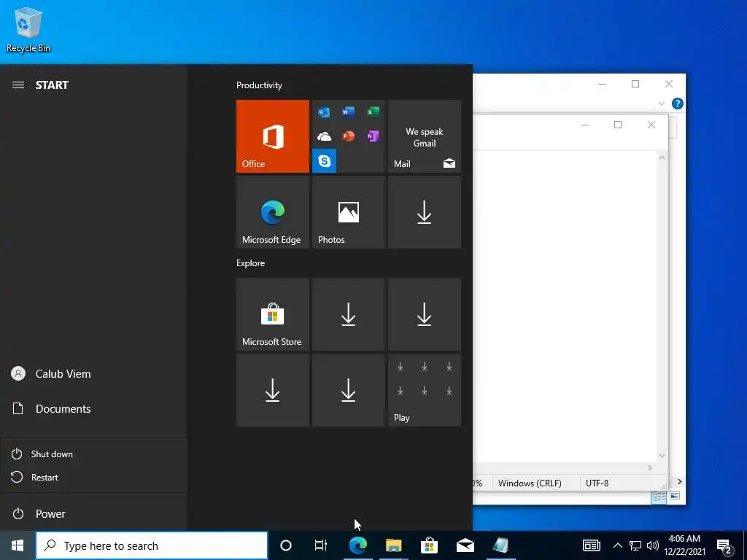Launch PowerPoint from the Office apps folder tile
Viewport: 747px width, 560px height.
tap(348, 136)
